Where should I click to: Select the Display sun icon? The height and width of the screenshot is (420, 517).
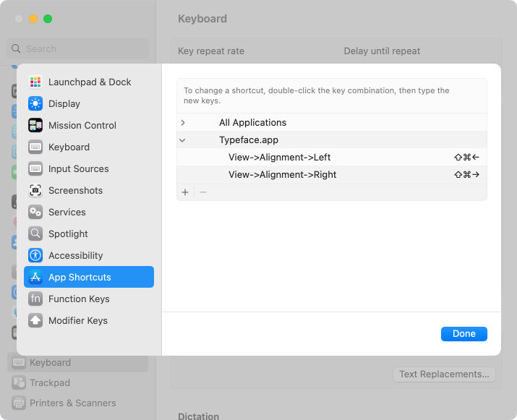point(35,103)
